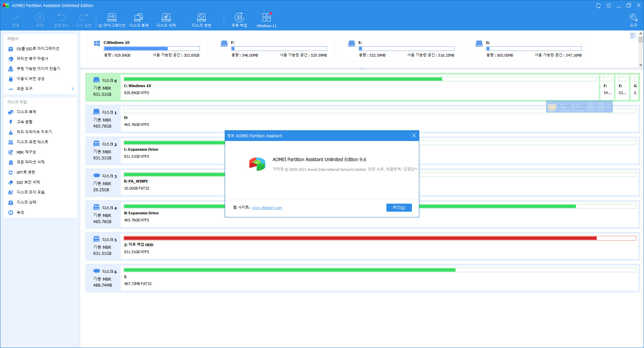644x348 pixels.
Task: Click the 확인(O) OK button in dialog
Action: (x=399, y=208)
